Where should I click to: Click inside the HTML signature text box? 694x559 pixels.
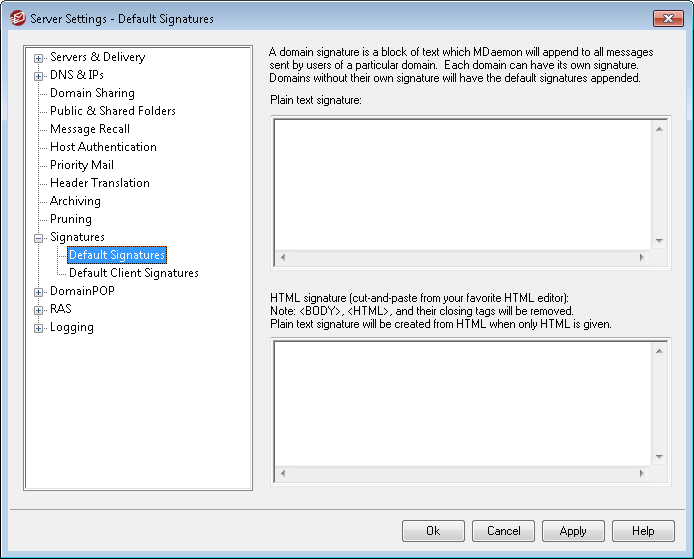point(463,404)
